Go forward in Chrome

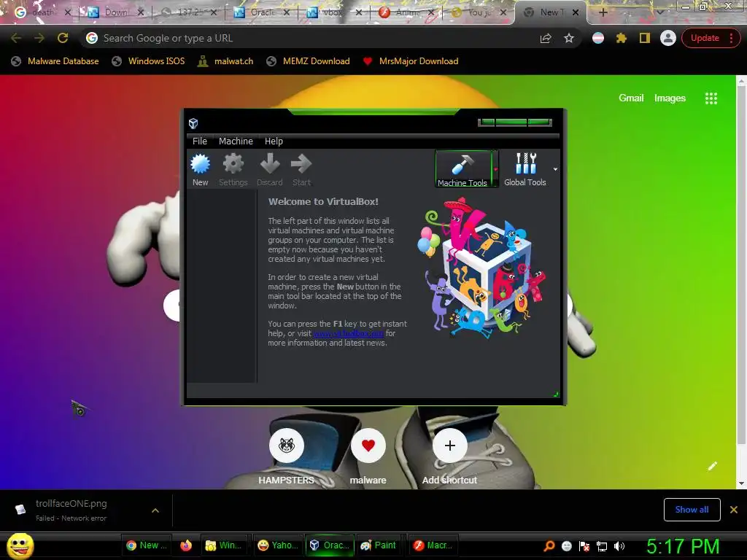[x=39, y=38]
